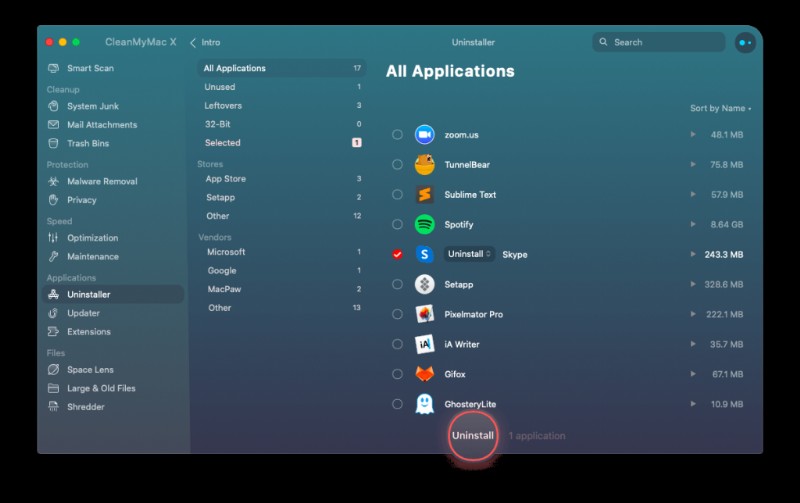Click the GhosteryLite ghost icon
The image size is (800, 503).
(424, 404)
